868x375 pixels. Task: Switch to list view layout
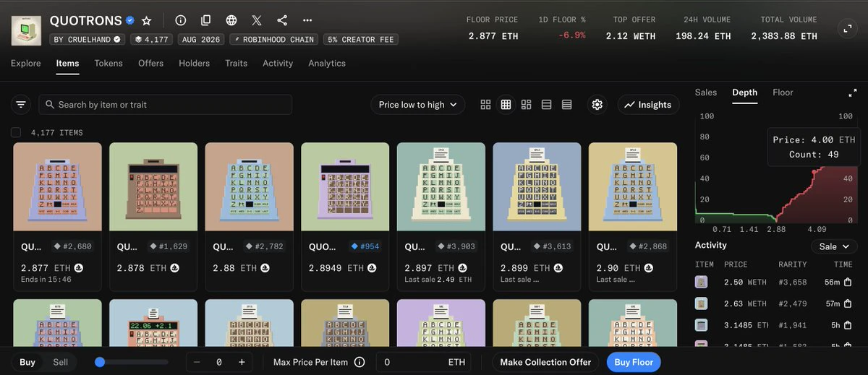click(546, 105)
